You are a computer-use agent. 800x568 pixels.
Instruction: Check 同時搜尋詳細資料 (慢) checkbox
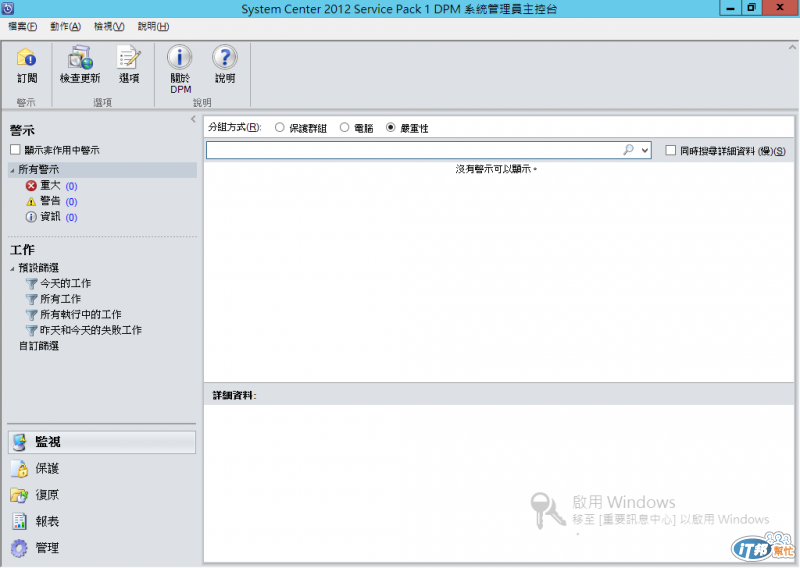(x=670, y=150)
